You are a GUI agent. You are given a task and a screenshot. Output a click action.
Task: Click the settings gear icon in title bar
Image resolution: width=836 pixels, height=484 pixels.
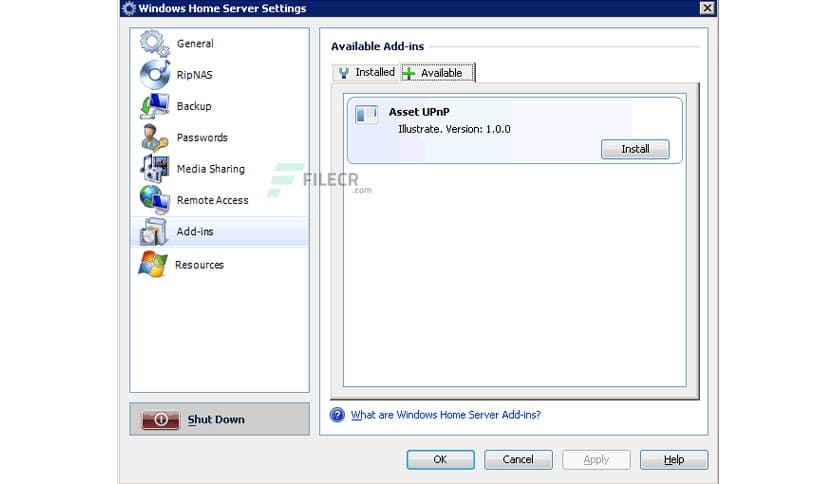129,8
